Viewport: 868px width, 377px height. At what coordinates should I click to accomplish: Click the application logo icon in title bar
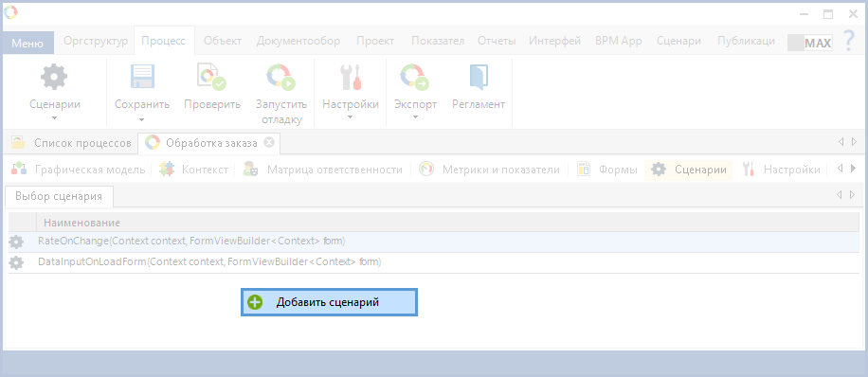[x=10, y=11]
